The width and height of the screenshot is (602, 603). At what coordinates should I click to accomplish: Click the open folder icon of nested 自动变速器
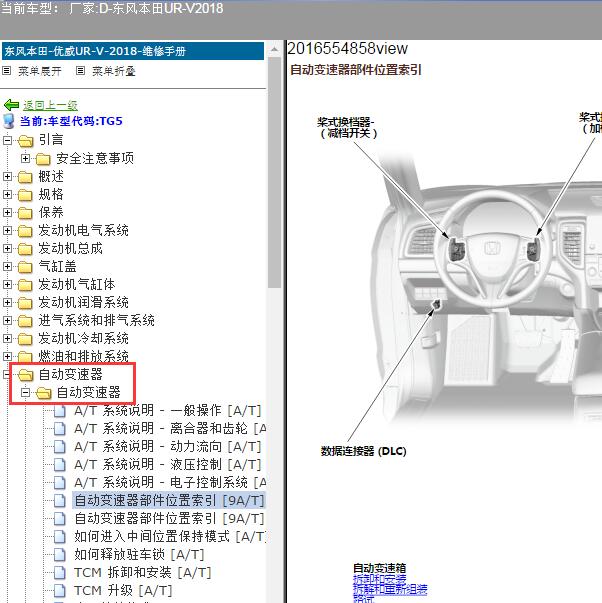click(43, 393)
